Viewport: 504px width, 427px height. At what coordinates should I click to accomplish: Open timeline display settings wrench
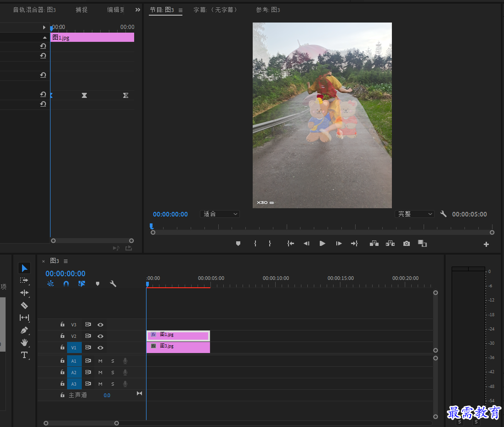tap(113, 284)
